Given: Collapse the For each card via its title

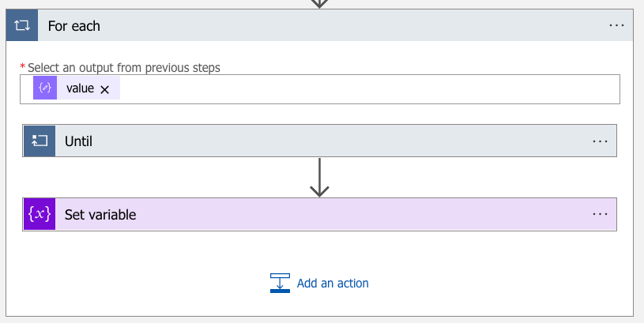Looking at the screenshot, I should (x=74, y=26).
